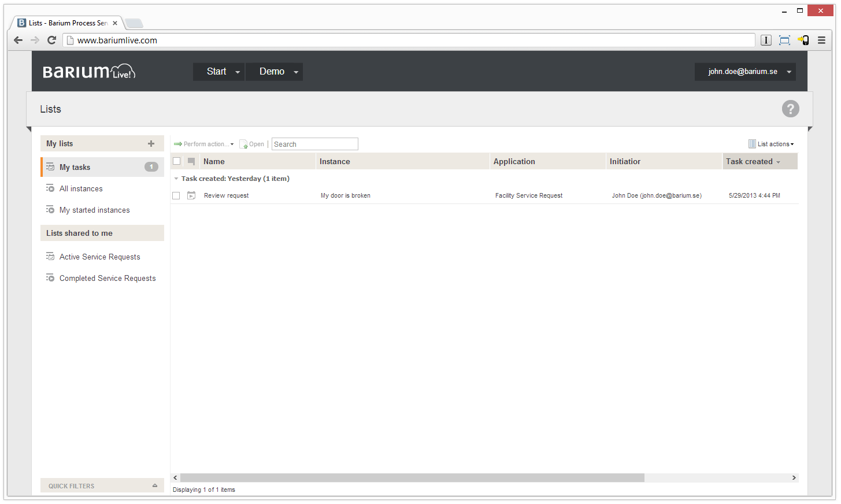
Task: Click the Barium Live logo
Action: 89,72
